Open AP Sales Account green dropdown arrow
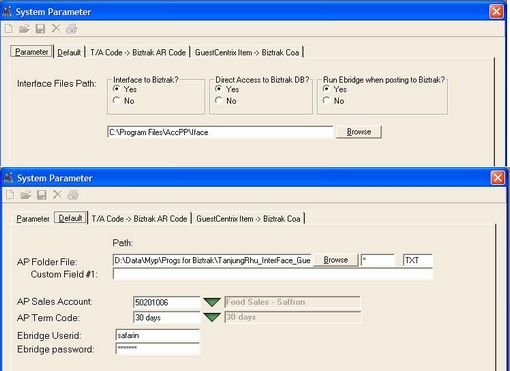Viewport: 510px width, 371px height. 212,302
